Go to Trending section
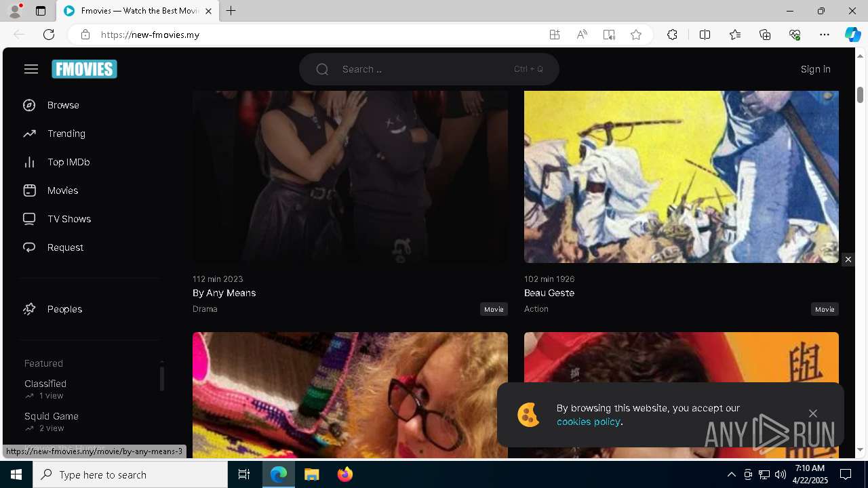 (x=66, y=134)
